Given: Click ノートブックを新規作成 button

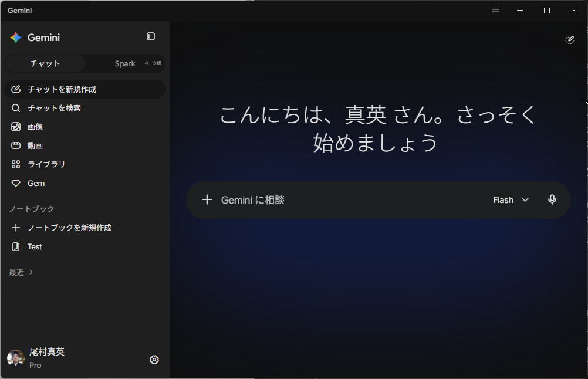Looking at the screenshot, I should (85, 228).
